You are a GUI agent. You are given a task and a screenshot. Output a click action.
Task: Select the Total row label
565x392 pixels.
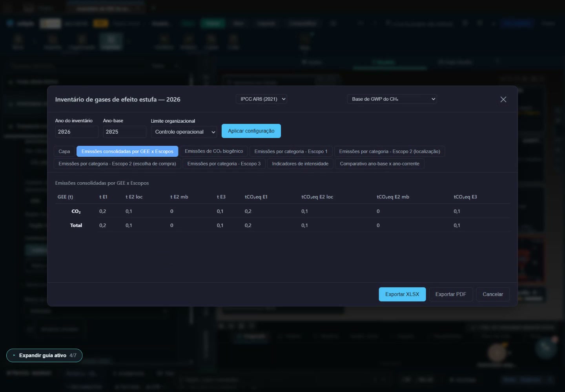76,225
